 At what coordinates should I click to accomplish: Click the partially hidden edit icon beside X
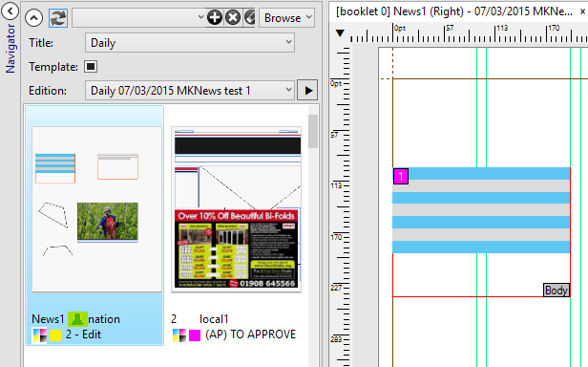pyautogui.click(x=250, y=17)
